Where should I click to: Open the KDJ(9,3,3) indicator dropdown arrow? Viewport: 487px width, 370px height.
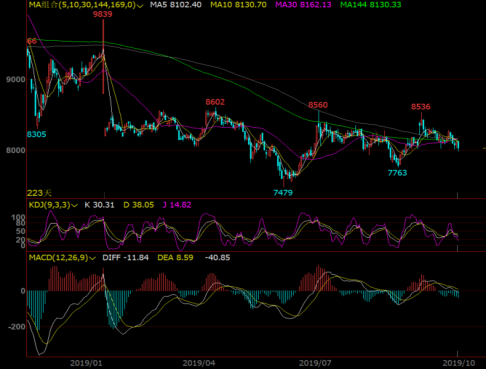point(74,205)
